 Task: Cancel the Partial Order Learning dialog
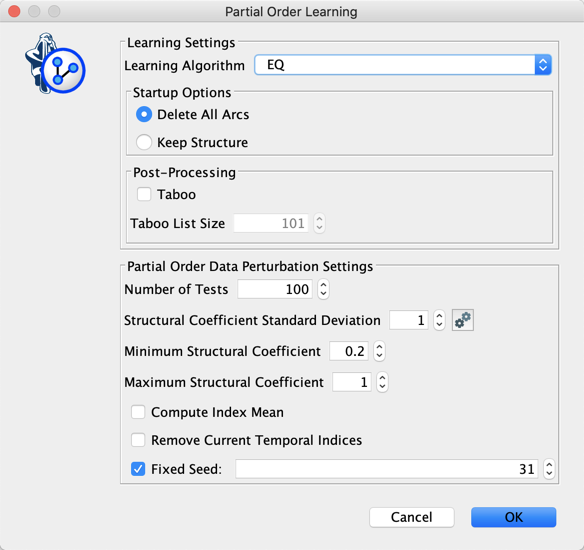coord(412,517)
